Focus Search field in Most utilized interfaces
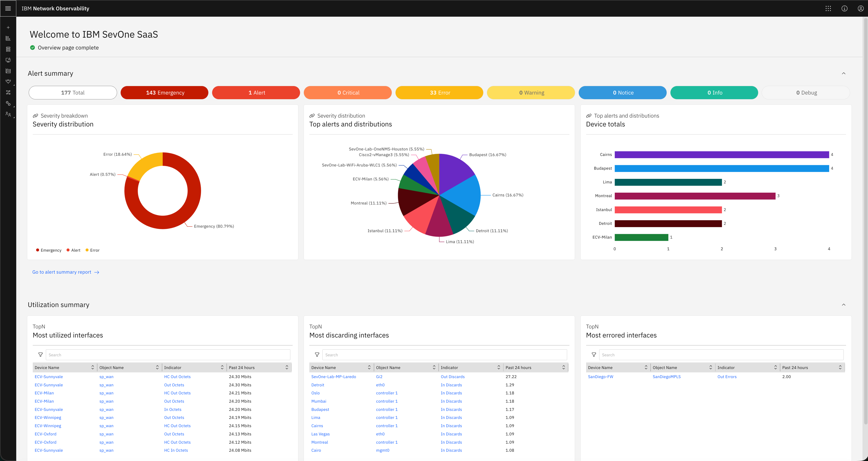Image resolution: width=868 pixels, height=461 pixels. pos(168,355)
